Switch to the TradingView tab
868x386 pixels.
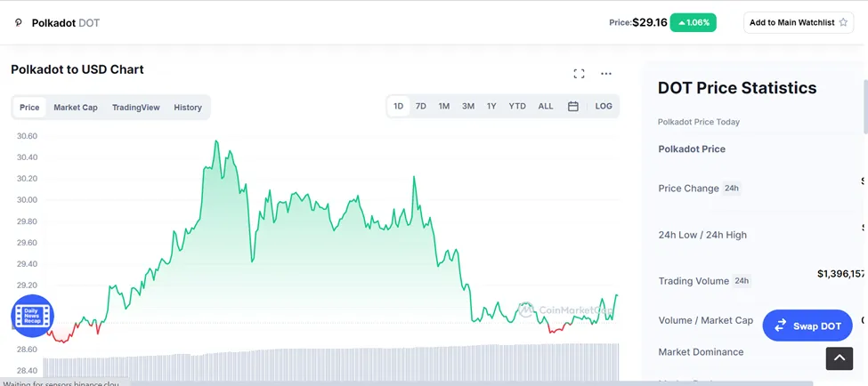135,108
